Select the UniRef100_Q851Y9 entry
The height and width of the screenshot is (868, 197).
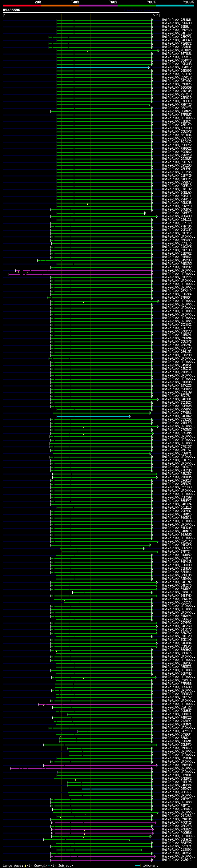(177, 125)
